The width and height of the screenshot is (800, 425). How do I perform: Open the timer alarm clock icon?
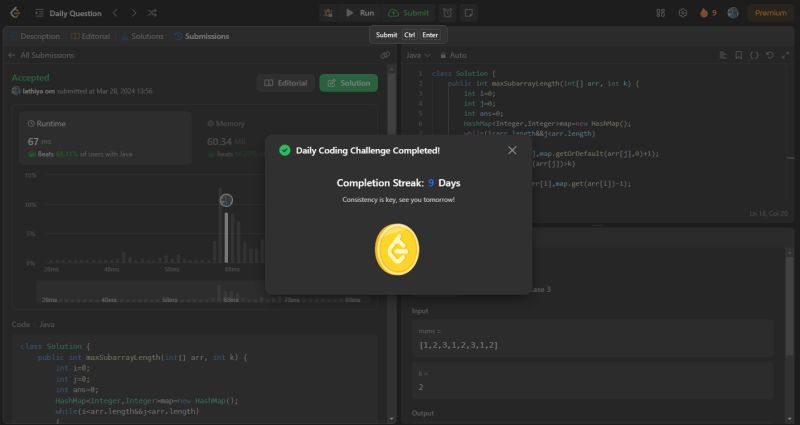[x=447, y=13]
